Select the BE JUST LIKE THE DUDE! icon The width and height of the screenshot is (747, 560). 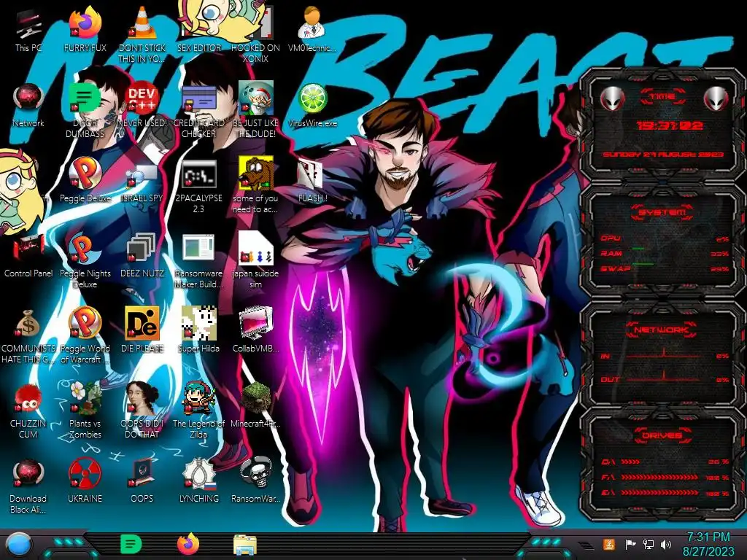tap(256, 98)
